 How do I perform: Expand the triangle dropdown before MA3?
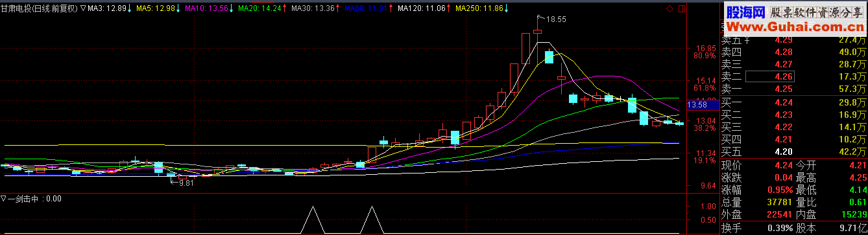[x=83, y=8]
